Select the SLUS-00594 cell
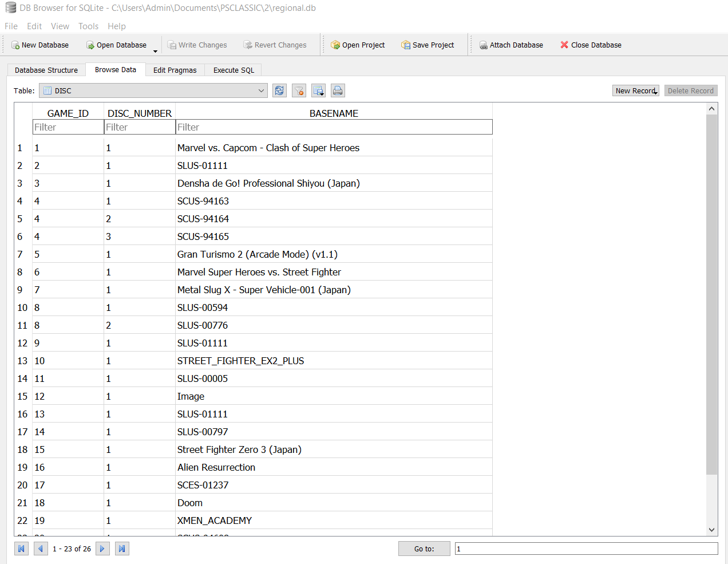Image resolution: width=728 pixels, height=564 pixels. point(334,307)
